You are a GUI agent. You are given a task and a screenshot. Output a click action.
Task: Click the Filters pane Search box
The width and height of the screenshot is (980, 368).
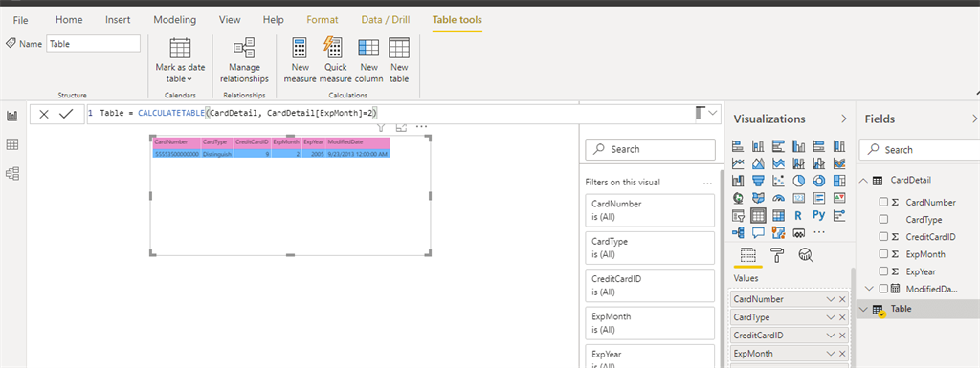pyautogui.click(x=650, y=149)
